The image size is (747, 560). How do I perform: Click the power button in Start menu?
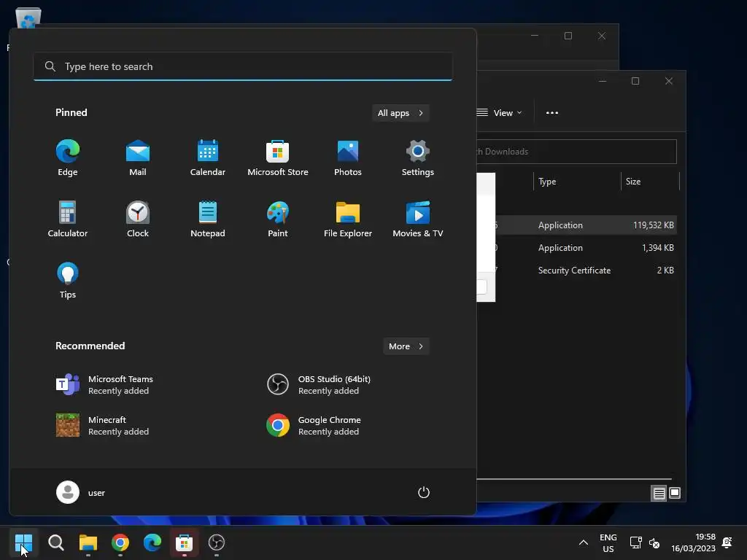pos(424,492)
